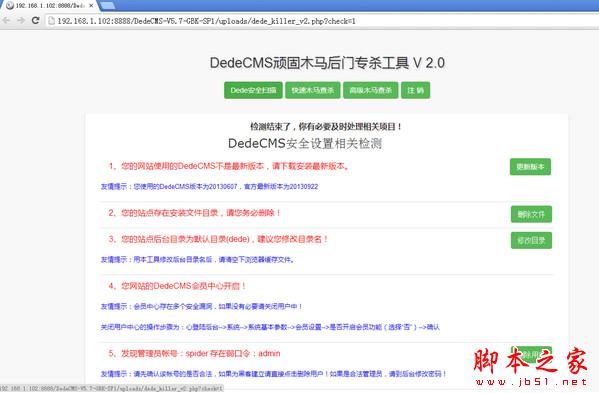Click the 检测结束了 completion message

click(326, 126)
